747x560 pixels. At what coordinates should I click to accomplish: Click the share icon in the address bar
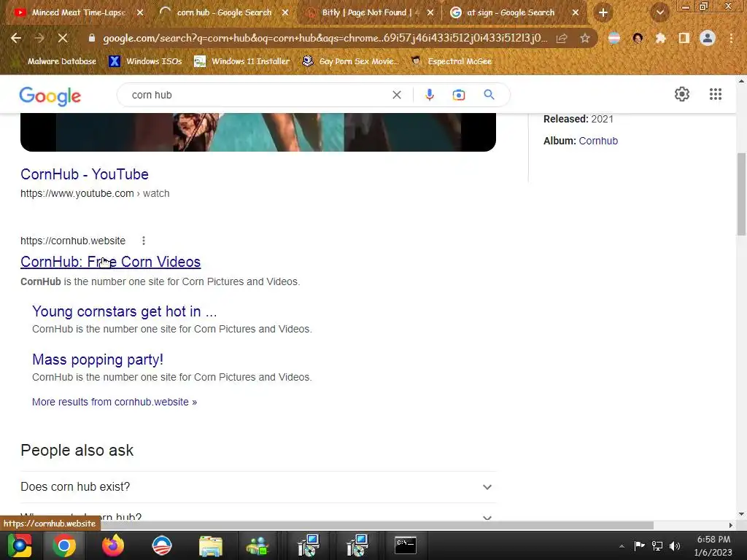(x=562, y=38)
